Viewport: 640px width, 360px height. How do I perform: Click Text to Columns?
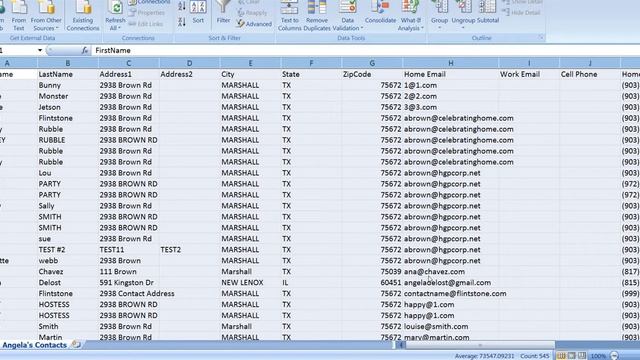click(x=289, y=16)
